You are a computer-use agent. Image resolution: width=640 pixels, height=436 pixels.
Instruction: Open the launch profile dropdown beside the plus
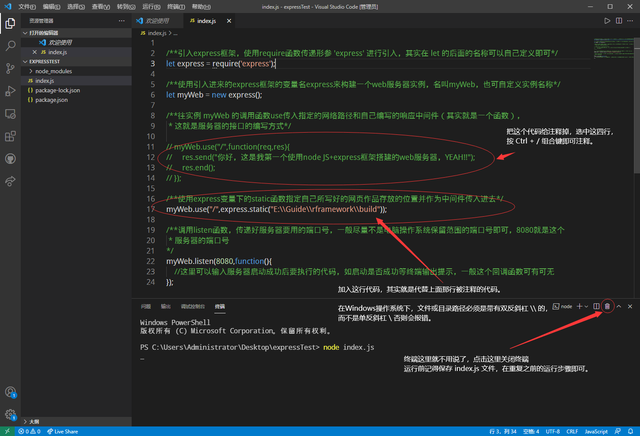click(x=587, y=306)
